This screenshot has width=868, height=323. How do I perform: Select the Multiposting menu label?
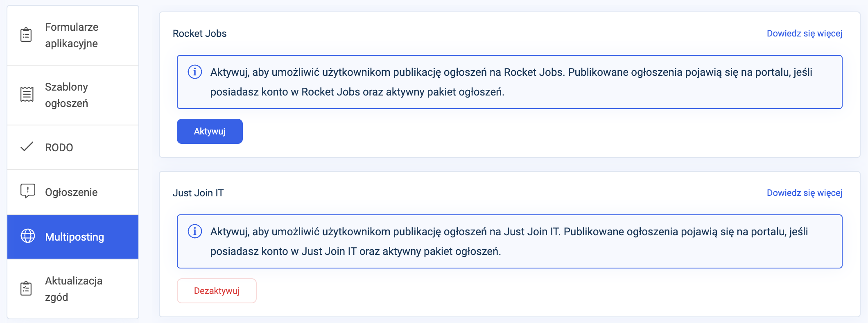click(75, 237)
